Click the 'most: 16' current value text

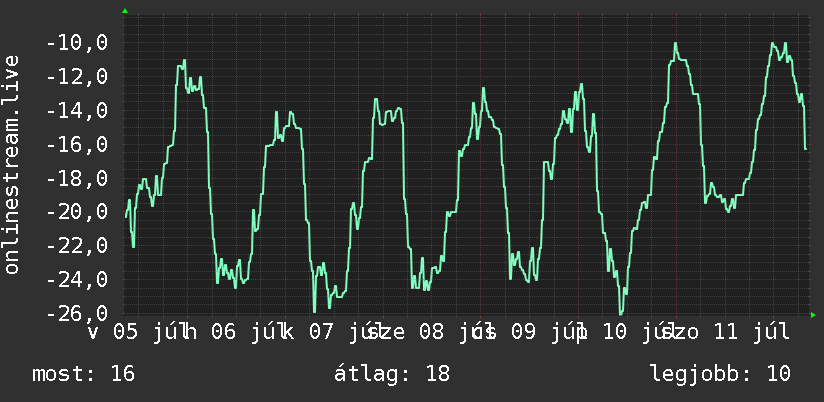(x=84, y=374)
